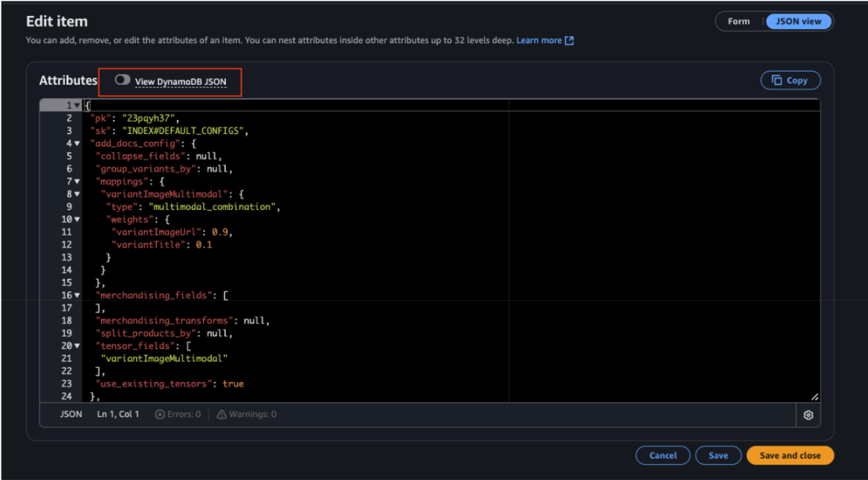Collapse weights object on line 10
868x480 pixels.
pos(77,220)
